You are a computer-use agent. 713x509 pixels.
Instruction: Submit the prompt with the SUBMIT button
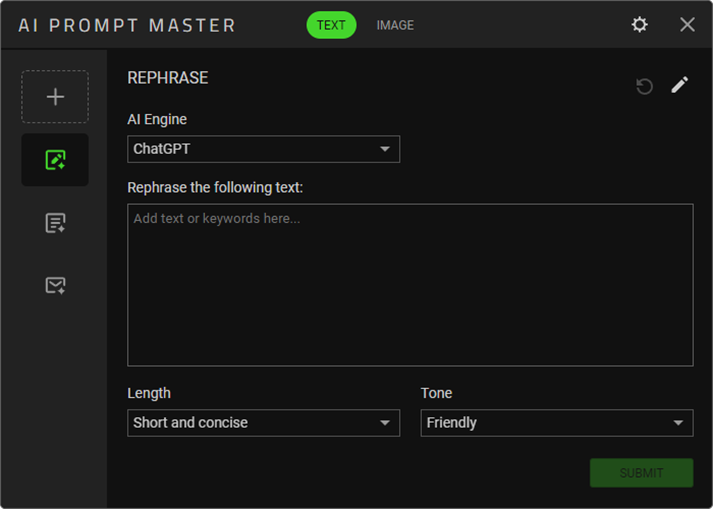pos(641,473)
